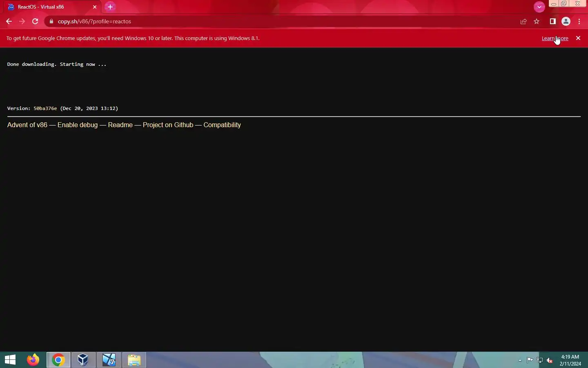Screen dimensions: 588x368
Task: Click the Chrome taskbar icon
Action: (58, 360)
